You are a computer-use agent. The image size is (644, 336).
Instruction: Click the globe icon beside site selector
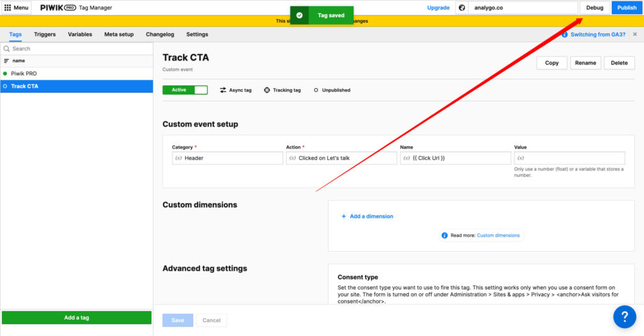pos(462,8)
